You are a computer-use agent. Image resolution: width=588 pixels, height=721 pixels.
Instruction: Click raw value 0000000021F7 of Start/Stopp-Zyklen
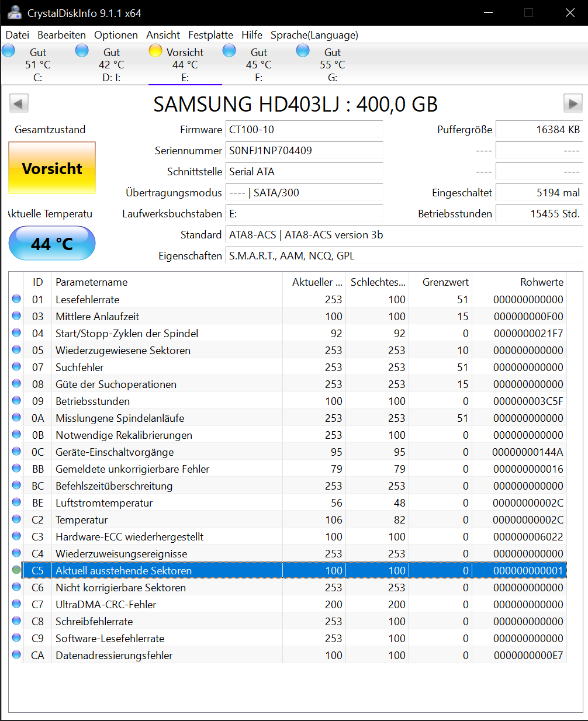(528, 334)
